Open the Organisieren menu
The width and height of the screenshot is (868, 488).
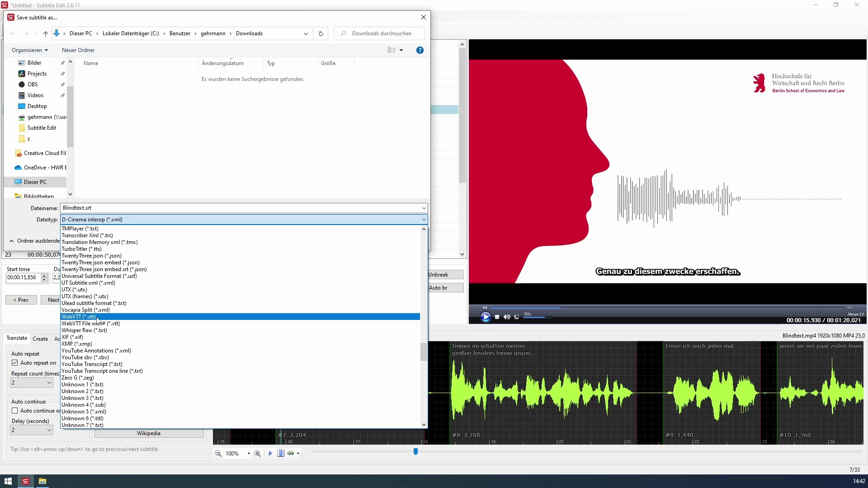[30, 50]
